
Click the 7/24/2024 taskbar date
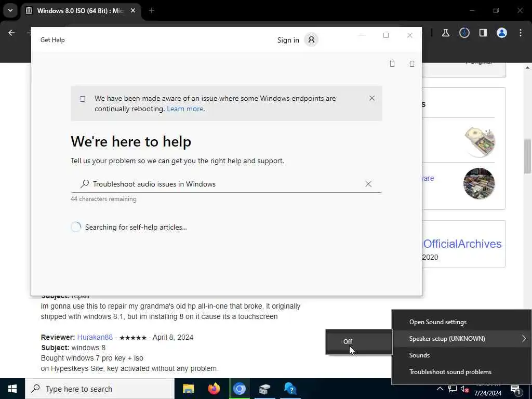[x=487, y=393]
